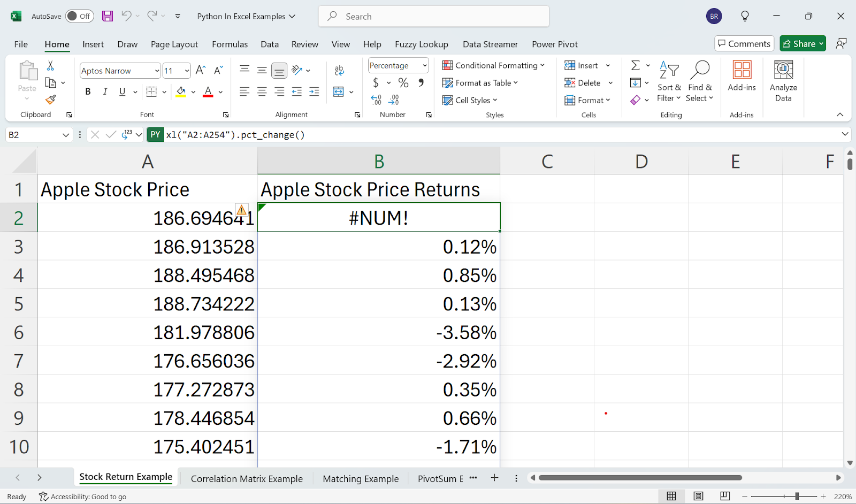Image resolution: width=856 pixels, height=504 pixels.
Task: Open the File menu
Action: pyautogui.click(x=21, y=44)
